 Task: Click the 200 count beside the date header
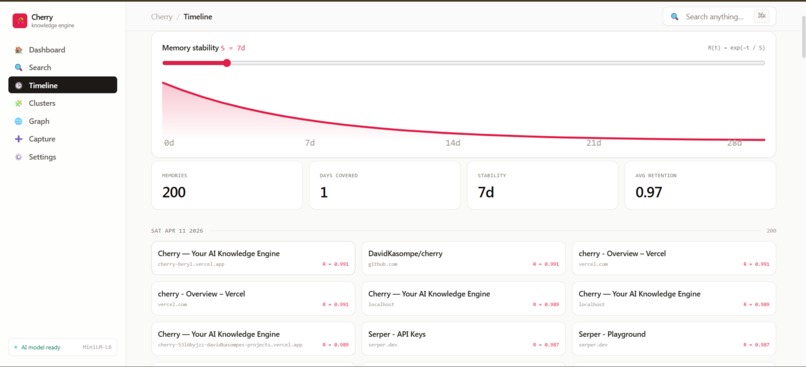point(771,231)
